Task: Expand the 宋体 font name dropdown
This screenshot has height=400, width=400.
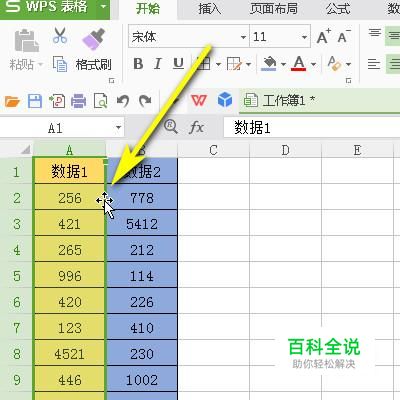Action: (243, 37)
